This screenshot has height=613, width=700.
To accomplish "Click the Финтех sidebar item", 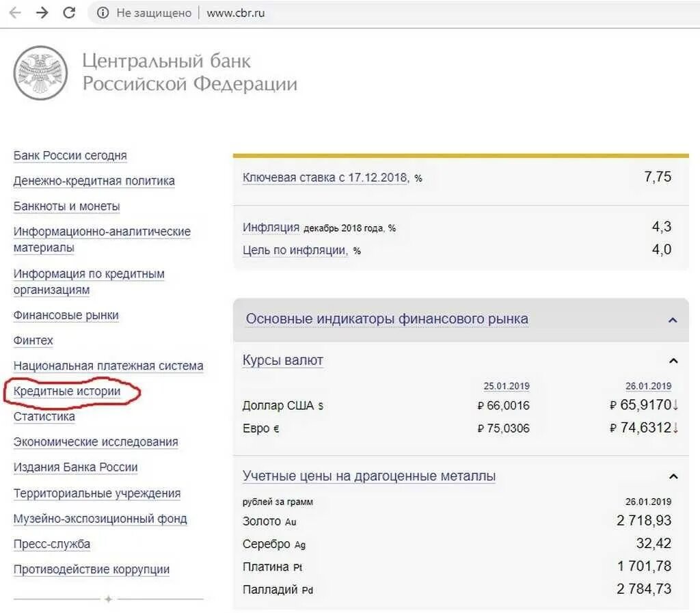I will (33, 341).
